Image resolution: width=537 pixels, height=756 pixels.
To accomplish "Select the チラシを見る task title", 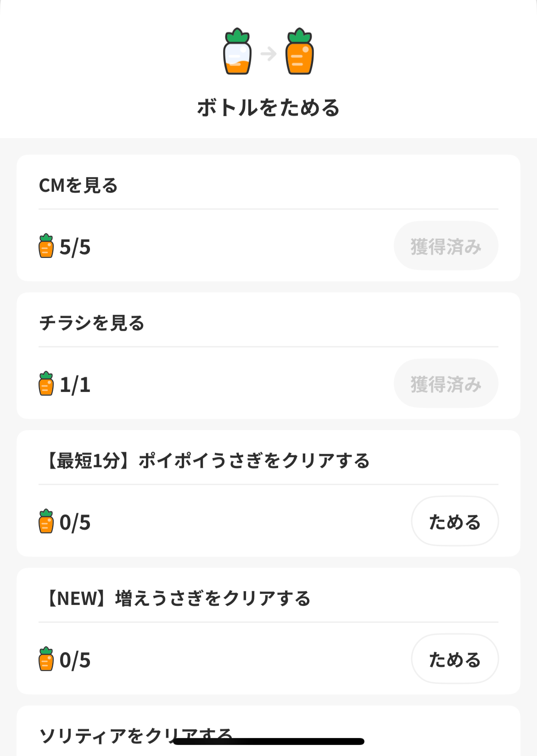I will coord(92,323).
